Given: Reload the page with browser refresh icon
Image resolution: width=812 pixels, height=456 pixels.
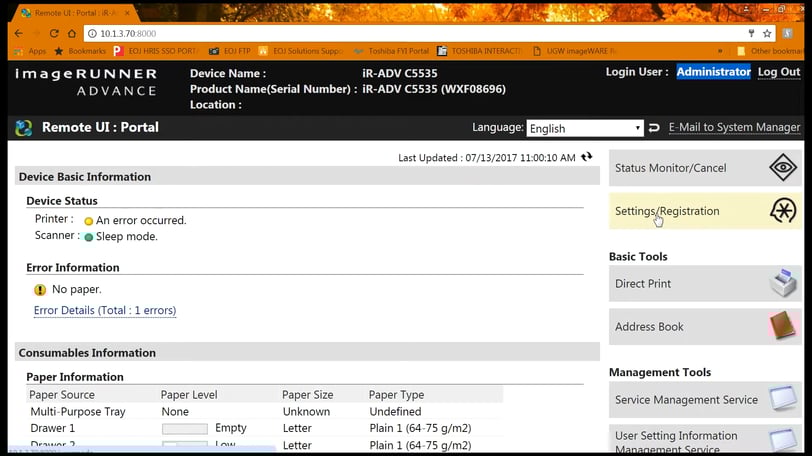Looking at the screenshot, I should pos(54,33).
